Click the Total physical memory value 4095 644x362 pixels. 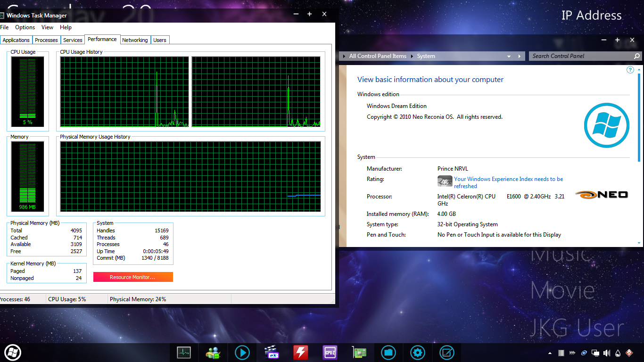[x=76, y=230]
